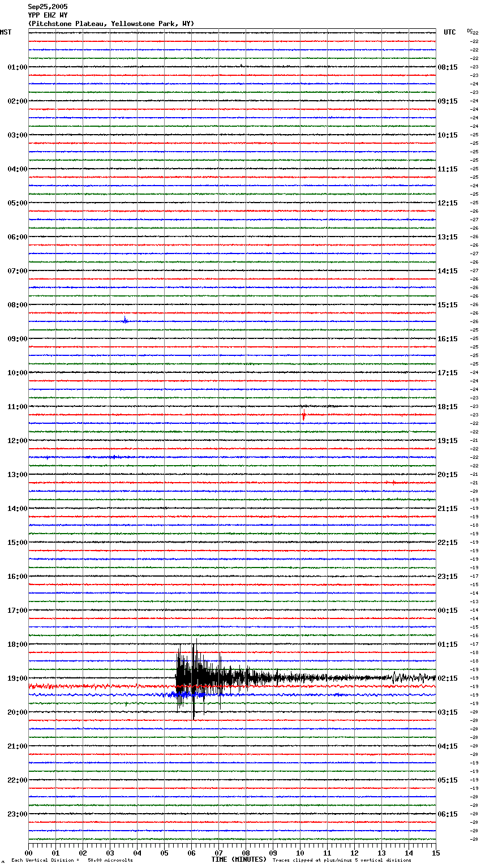Click minute tick label 15 on bottom axis

(436, 853)
